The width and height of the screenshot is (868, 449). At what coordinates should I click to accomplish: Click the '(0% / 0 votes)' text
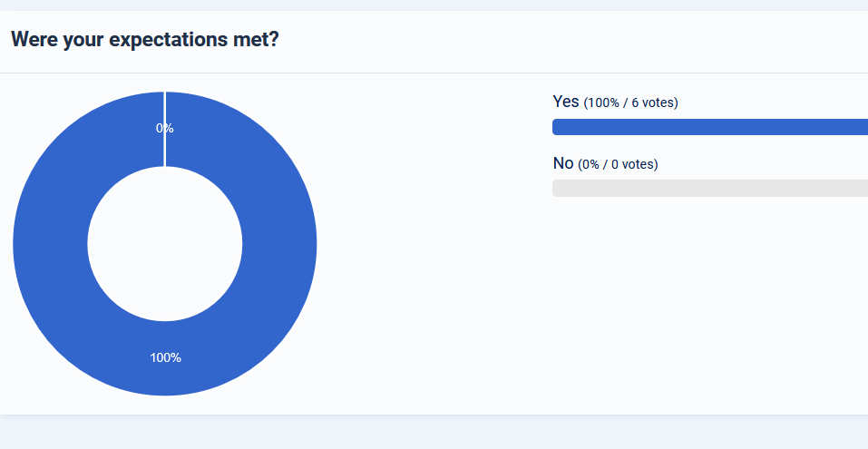(618, 164)
